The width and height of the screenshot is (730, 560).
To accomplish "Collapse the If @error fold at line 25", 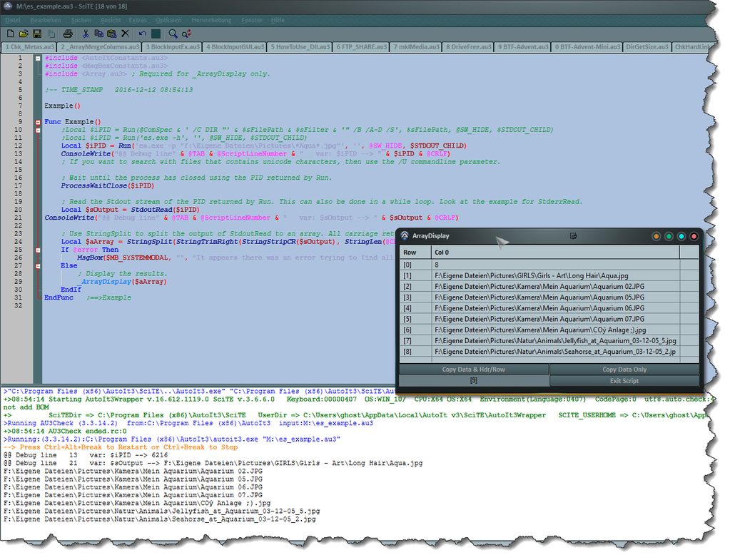I will pos(38,250).
